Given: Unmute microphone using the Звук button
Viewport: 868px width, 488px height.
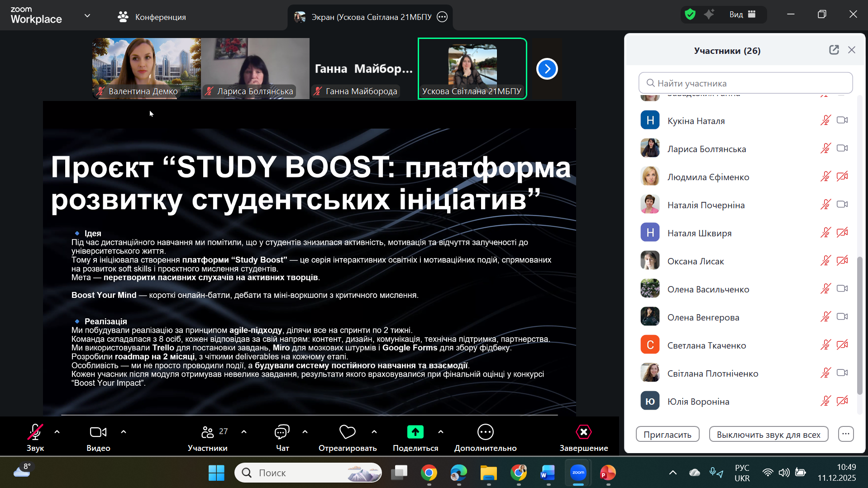Looking at the screenshot, I should point(35,432).
